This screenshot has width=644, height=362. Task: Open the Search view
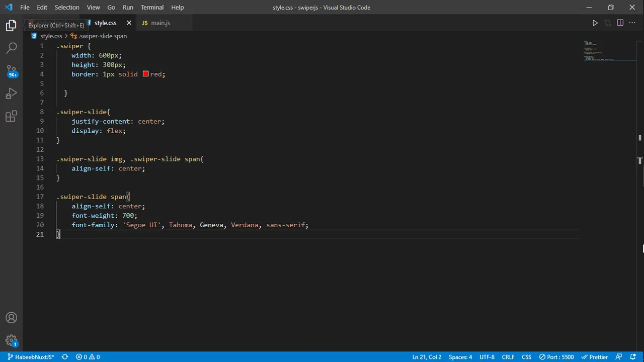point(11,48)
